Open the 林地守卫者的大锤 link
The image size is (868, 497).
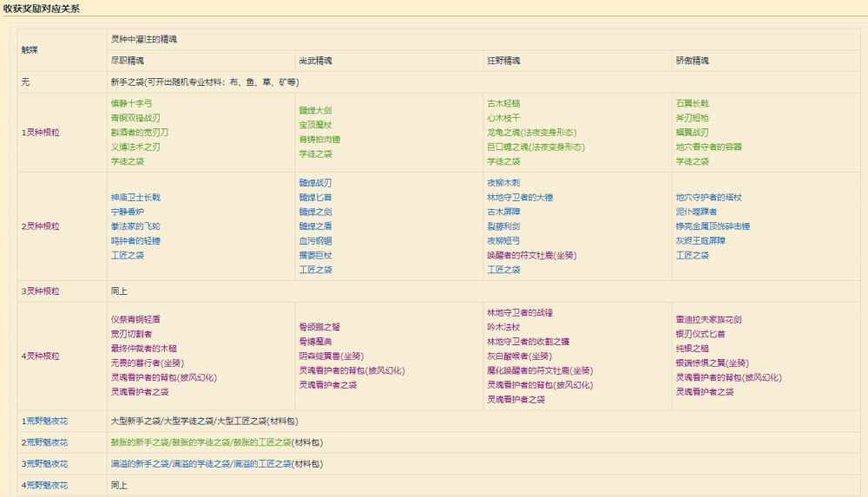(x=520, y=198)
